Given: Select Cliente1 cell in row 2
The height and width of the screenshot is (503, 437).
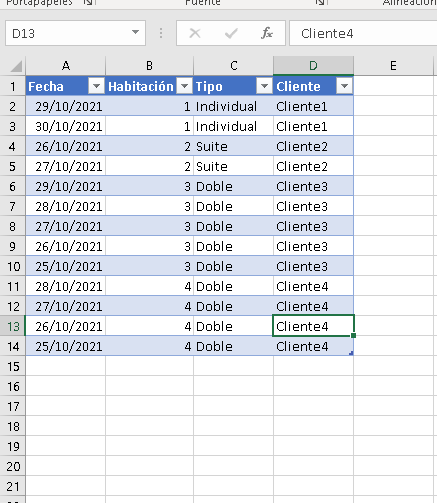Looking at the screenshot, I should (313, 106).
